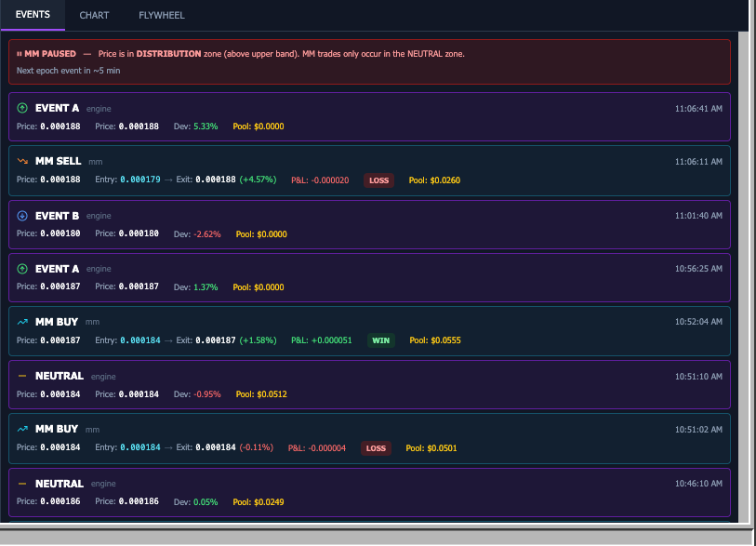Screen dimensions: 756x546
Task: Click Pool: $0.0501 value
Action: (x=431, y=448)
